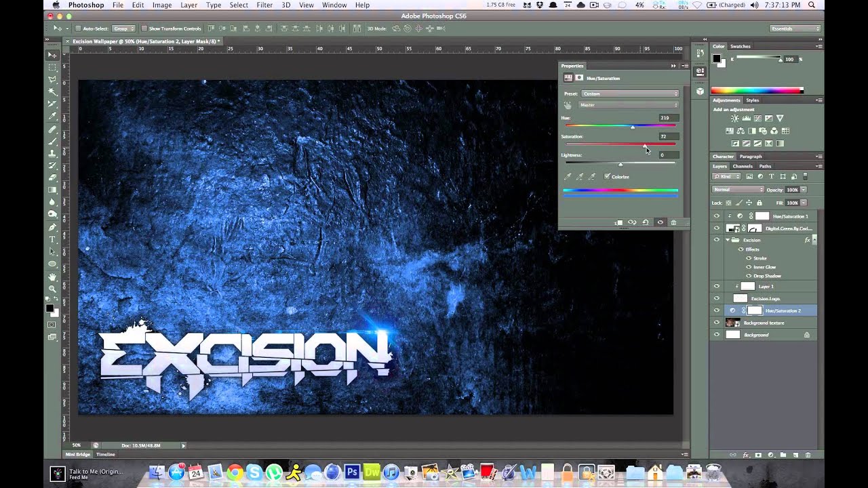Screen dimensions: 868x488
Task: Hide the Hue/Saturation 1 layer
Action: click(717, 216)
